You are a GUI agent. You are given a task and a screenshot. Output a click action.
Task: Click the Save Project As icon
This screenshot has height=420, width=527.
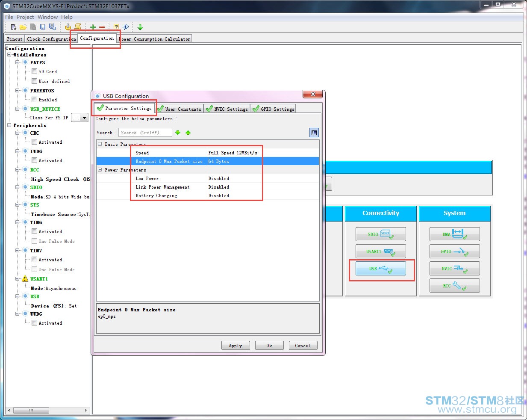point(52,27)
